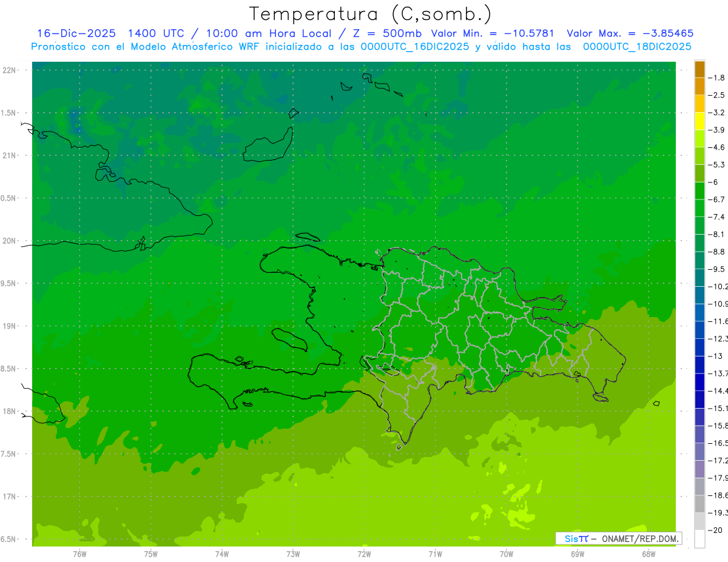
Task: Click '10:00 am Hora Local' text
Action: (268, 33)
